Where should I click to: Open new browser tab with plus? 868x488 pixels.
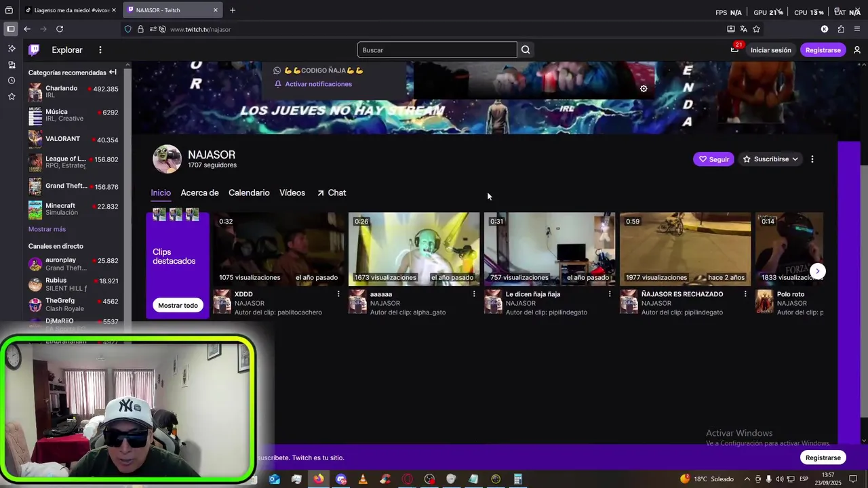click(x=233, y=10)
